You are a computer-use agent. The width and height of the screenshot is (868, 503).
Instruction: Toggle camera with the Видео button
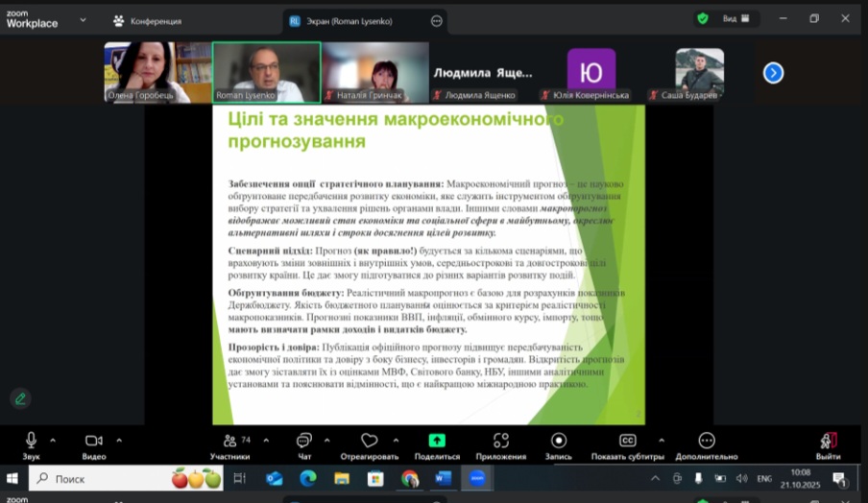tap(93, 444)
